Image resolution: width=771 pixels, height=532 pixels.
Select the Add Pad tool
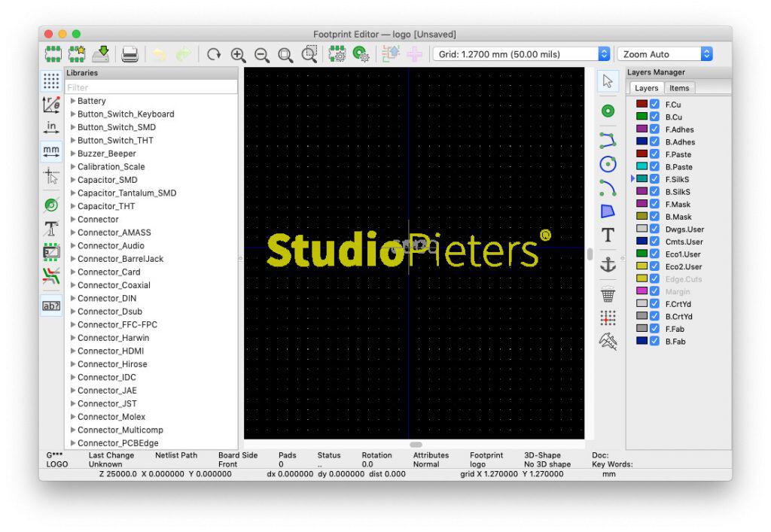(608, 111)
